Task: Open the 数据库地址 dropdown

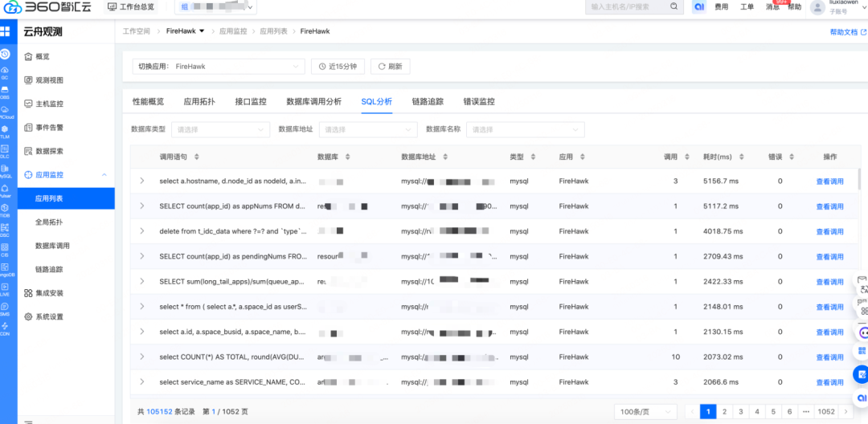Action: click(x=368, y=129)
